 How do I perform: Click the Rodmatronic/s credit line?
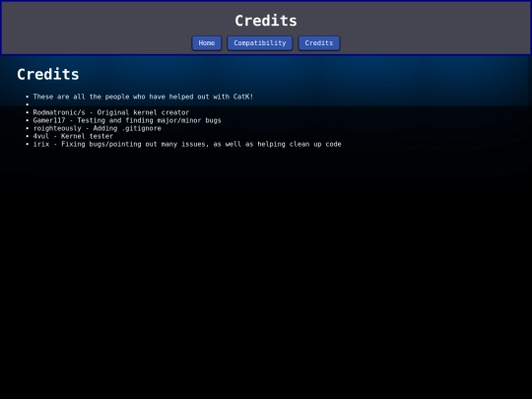coord(111,112)
